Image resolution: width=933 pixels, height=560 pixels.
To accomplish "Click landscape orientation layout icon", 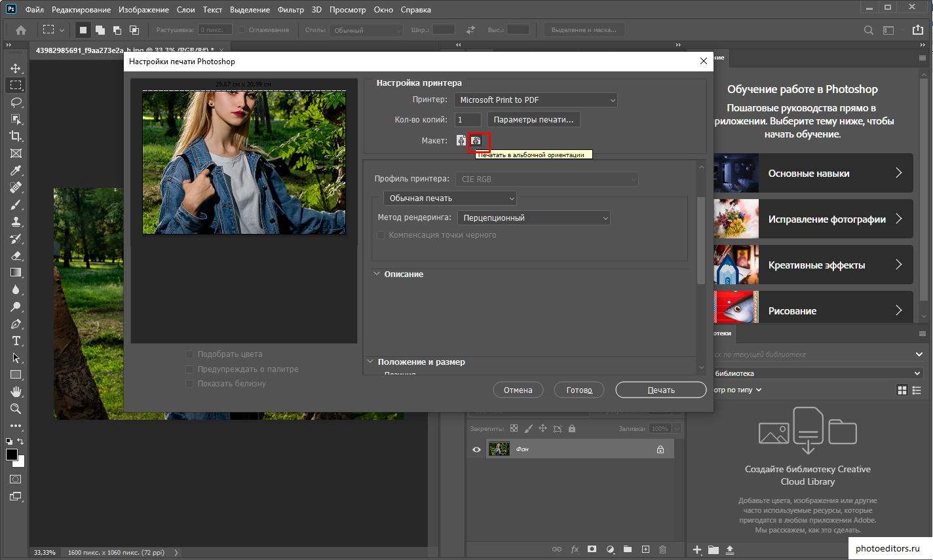I will point(476,141).
